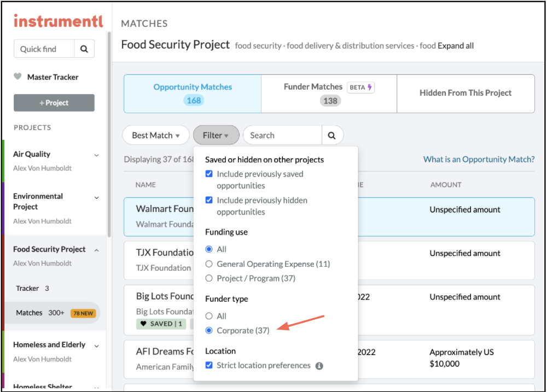Viewport: 547px width, 392px height.
Task: Select the All funder type option
Action: coord(209,316)
